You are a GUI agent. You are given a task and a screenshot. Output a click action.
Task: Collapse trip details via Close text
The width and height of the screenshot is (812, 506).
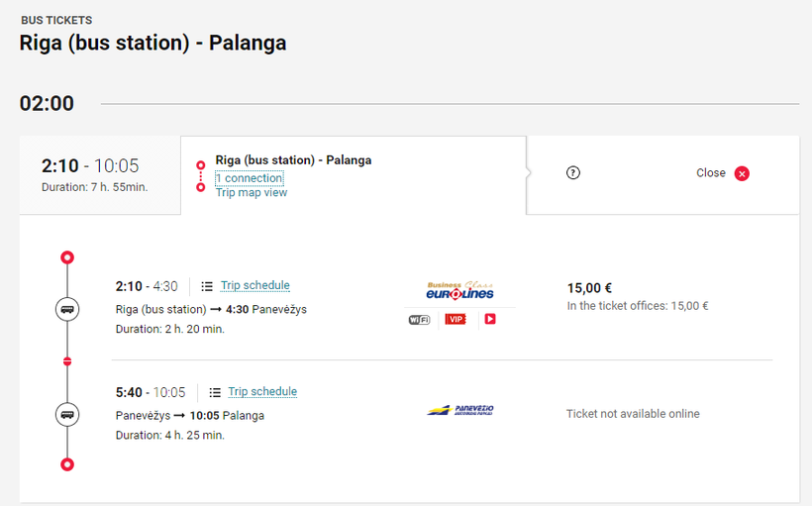click(x=710, y=173)
